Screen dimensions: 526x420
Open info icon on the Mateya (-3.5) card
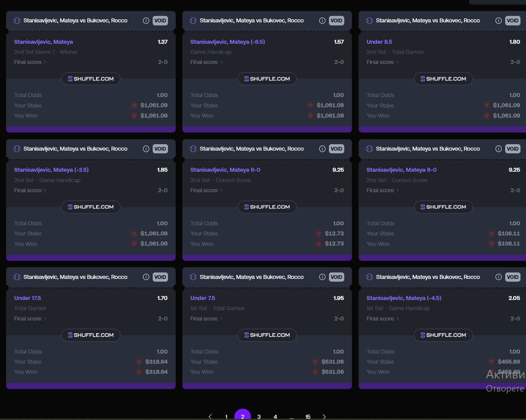(146, 149)
